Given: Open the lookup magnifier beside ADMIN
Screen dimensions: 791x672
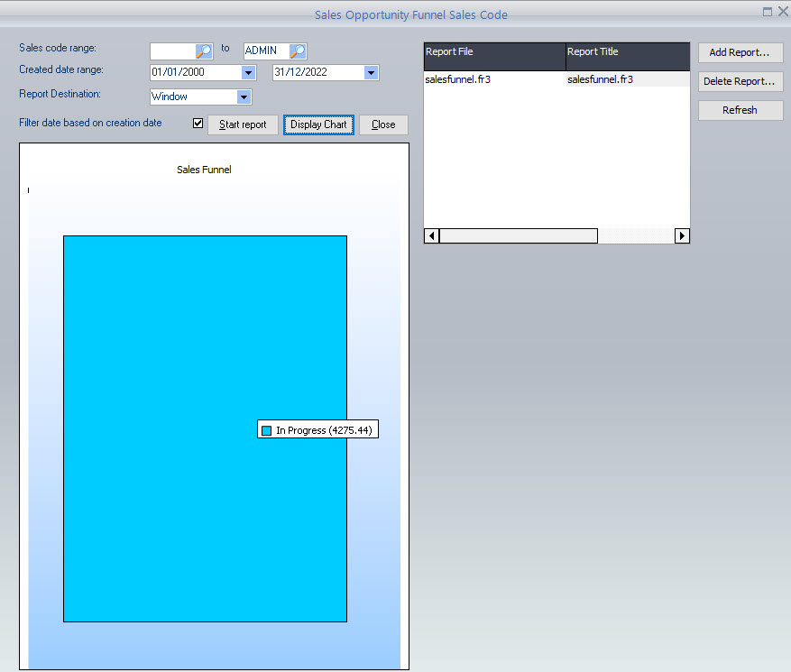Looking at the screenshot, I should (297, 51).
